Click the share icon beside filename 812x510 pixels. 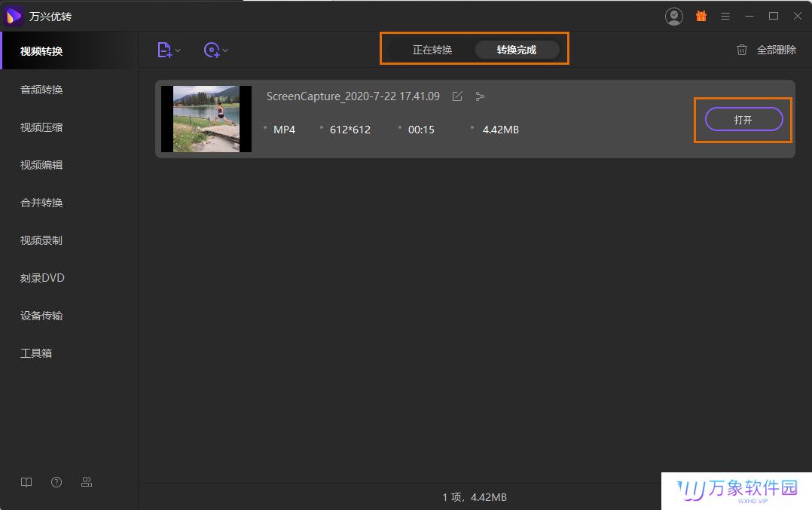click(480, 96)
